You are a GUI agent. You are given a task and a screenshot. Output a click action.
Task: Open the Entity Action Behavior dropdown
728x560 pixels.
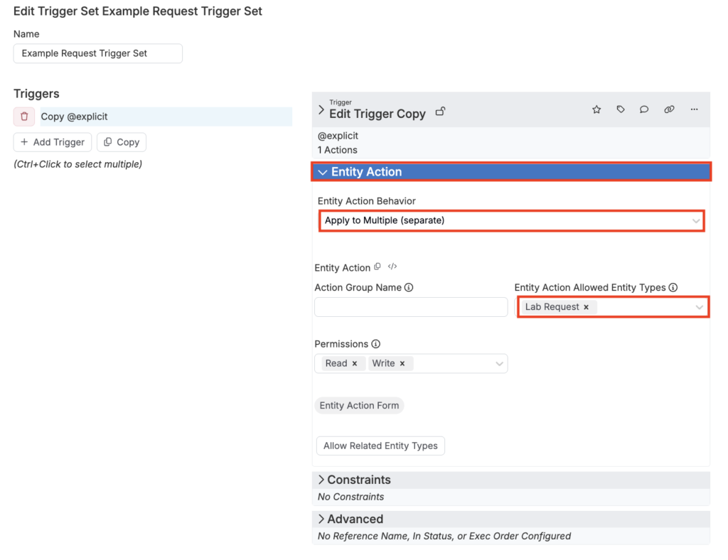[x=512, y=220]
